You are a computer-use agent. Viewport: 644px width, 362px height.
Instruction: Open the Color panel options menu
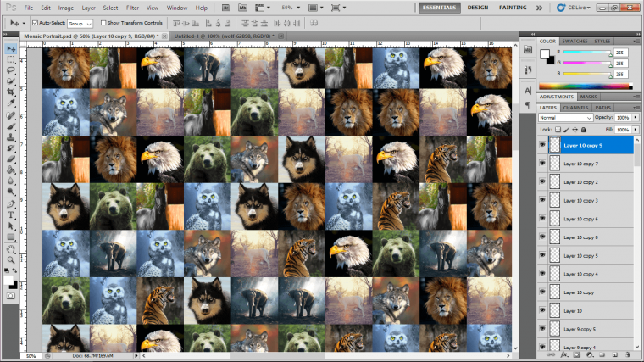tap(636, 41)
